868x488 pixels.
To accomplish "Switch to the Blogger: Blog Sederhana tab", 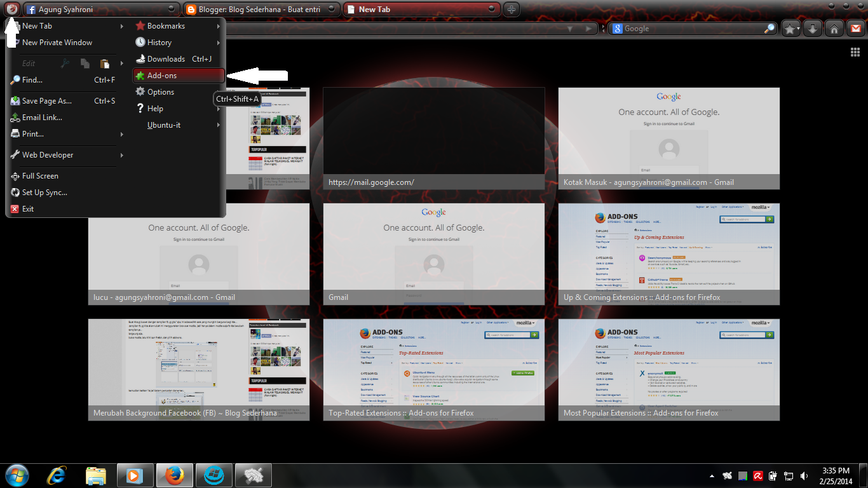I will 254,9.
